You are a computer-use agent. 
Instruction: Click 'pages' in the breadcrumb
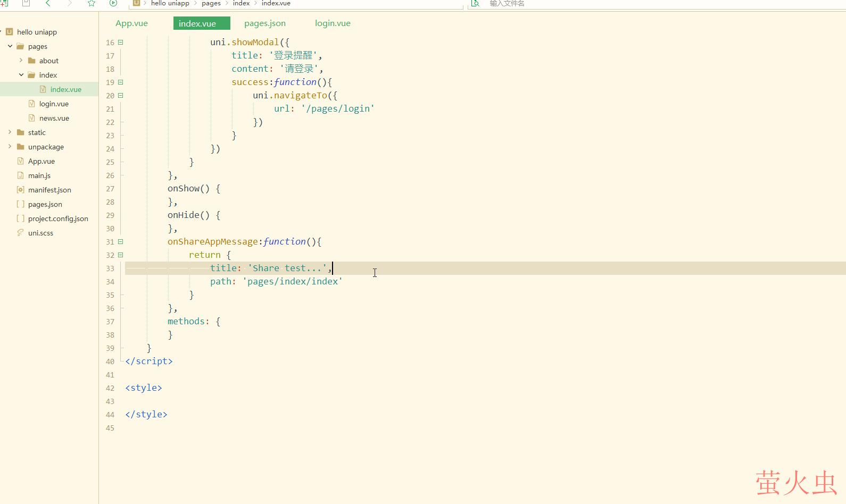(211, 3)
